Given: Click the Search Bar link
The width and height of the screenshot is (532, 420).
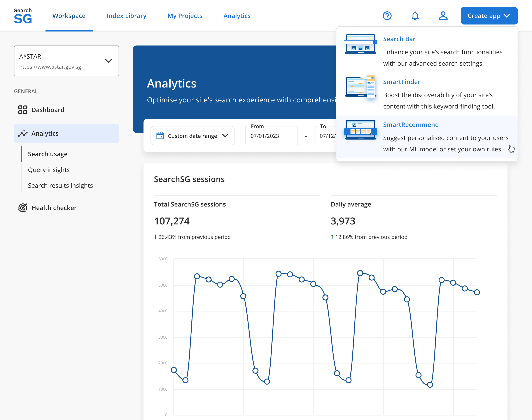Looking at the screenshot, I should pos(399,39).
